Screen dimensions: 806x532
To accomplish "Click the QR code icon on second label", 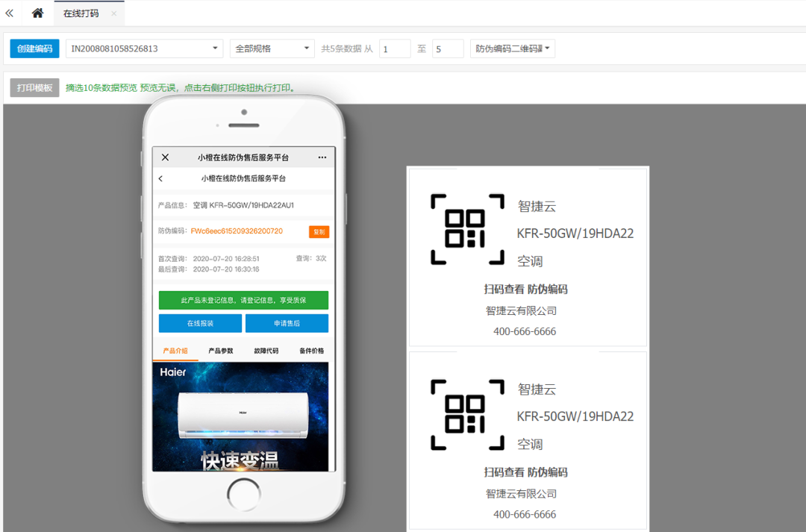I will (467, 415).
